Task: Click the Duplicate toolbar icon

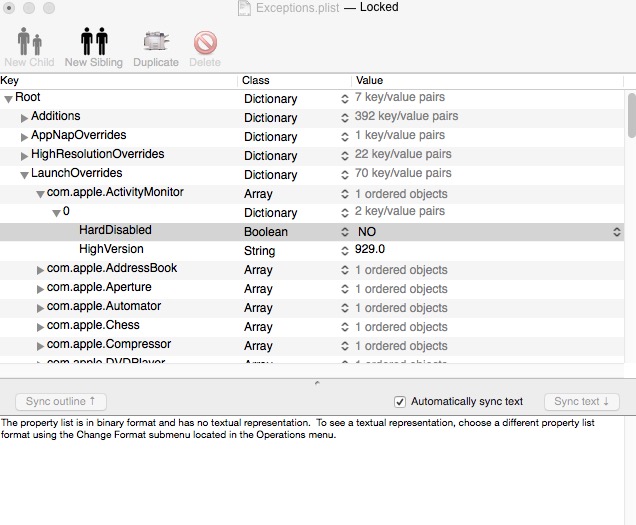Action: (x=156, y=41)
